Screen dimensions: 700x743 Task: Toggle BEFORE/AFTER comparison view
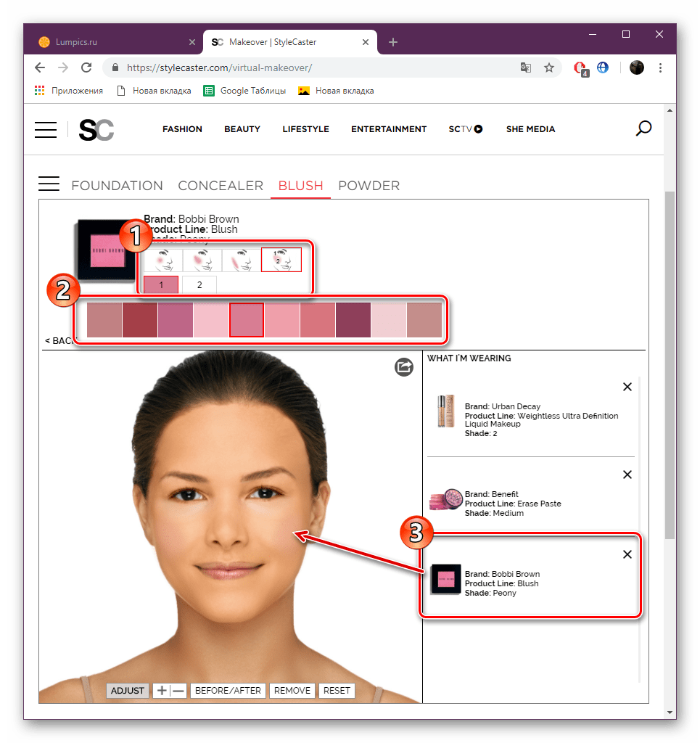click(228, 690)
